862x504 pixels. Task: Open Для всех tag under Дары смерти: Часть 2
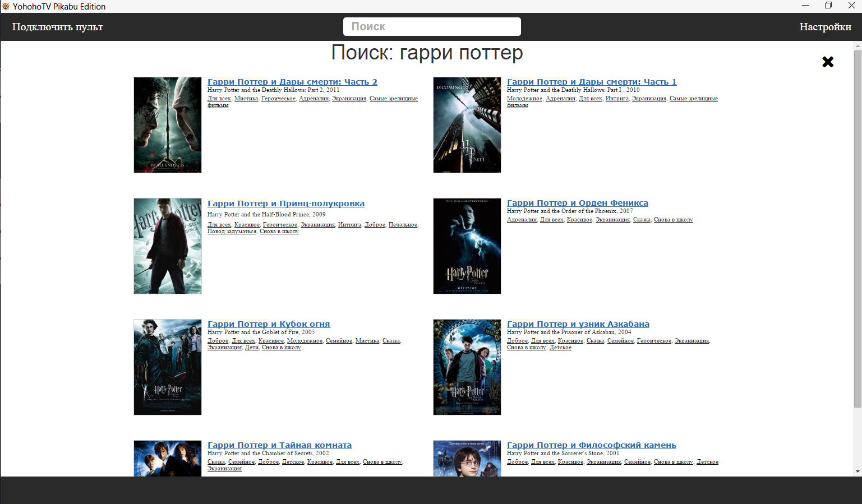[219, 99]
